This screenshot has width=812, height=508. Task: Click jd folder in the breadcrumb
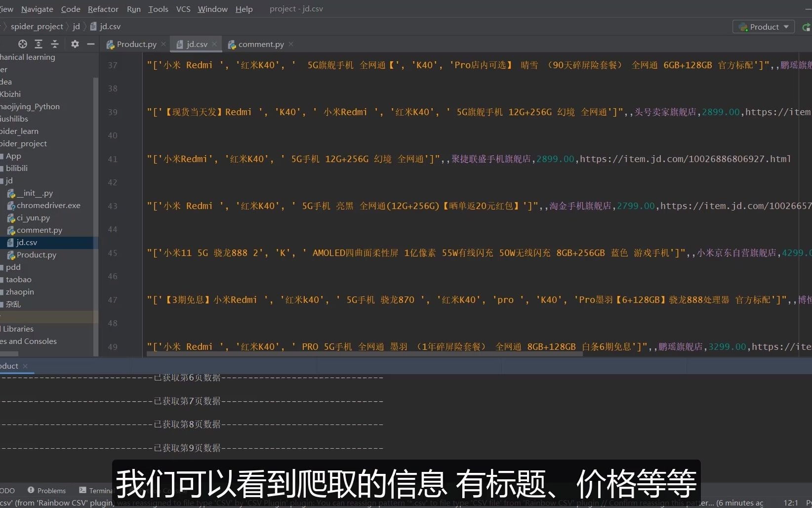coord(76,26)
